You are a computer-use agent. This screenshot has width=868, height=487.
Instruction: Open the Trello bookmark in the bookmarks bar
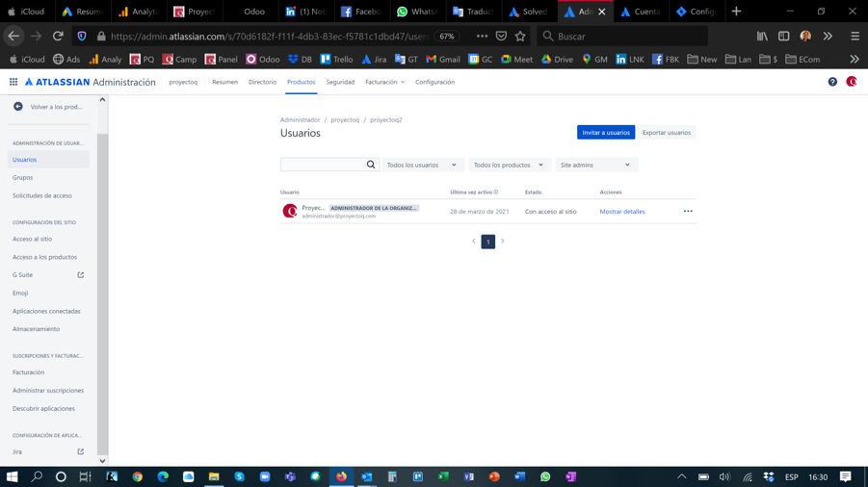pos(336,59)
